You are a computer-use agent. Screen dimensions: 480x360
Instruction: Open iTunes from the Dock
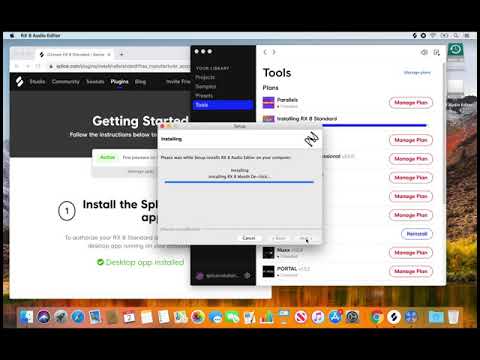point(318,317)
